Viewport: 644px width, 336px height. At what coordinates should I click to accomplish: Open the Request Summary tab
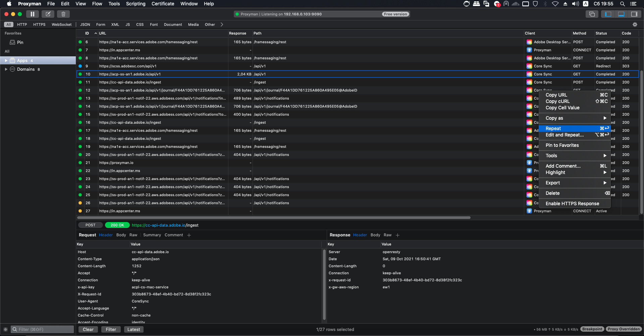click(x=152, y=235)
